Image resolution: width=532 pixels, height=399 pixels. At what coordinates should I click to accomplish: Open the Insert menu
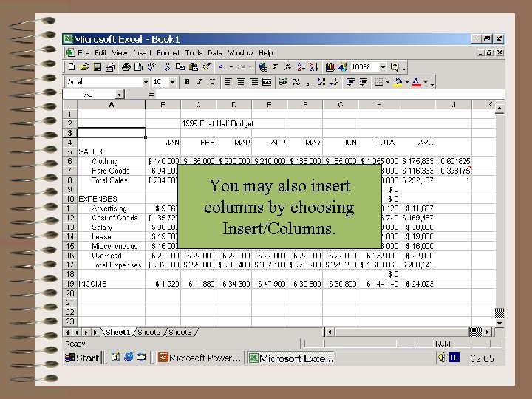click(142, 53)
